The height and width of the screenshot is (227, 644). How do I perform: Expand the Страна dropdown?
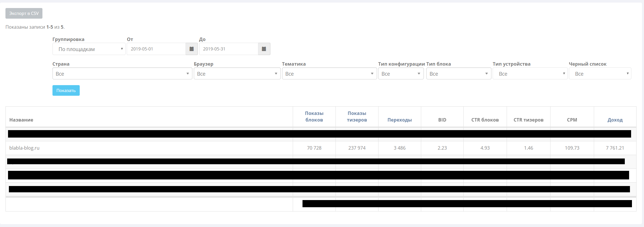click(122, 74)
